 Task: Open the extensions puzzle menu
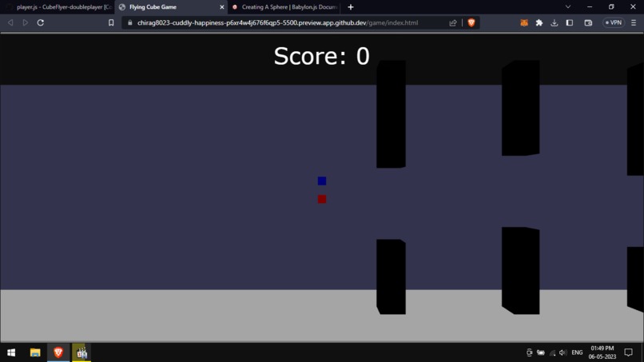tap(539, 22)
